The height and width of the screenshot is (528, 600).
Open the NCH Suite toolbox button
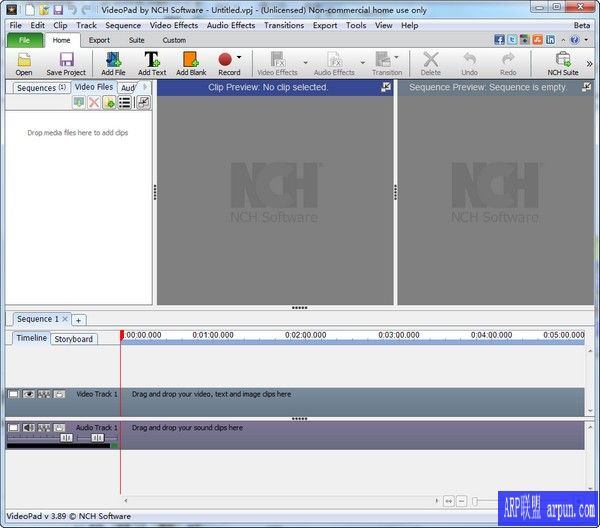[x=562, y=64]
